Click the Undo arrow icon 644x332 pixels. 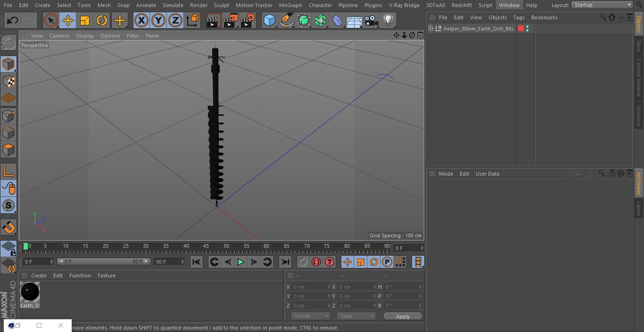(12, 21)
